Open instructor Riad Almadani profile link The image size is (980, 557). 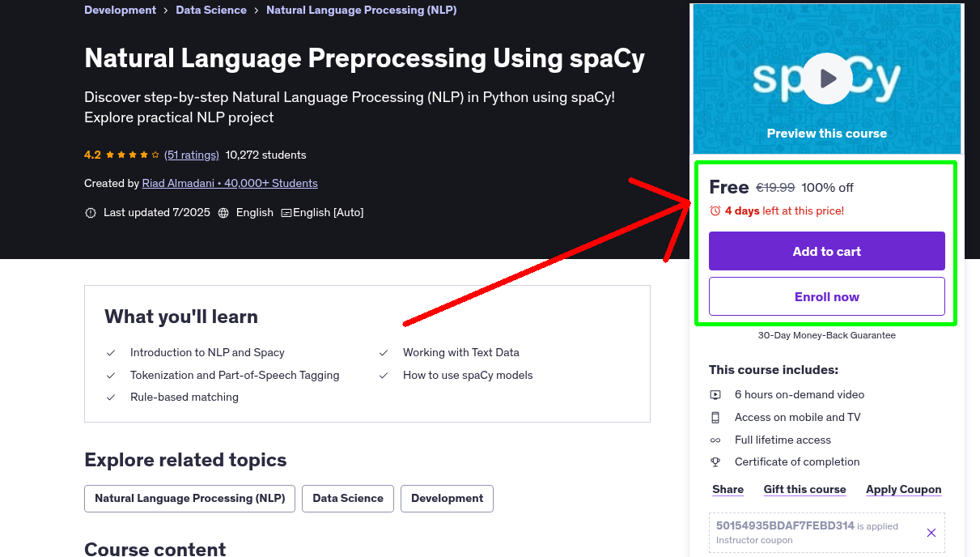(x=230, y=183)
